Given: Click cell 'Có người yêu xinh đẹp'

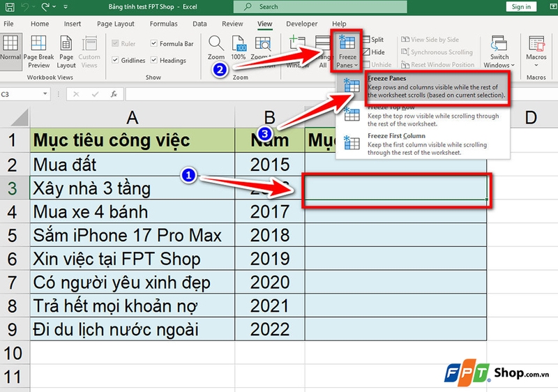Looking at the screenshot, I should click(x=133, y=282).
